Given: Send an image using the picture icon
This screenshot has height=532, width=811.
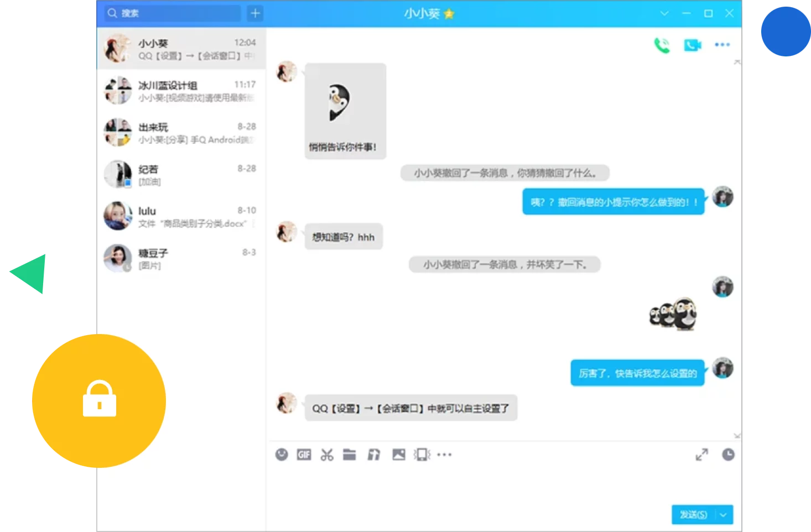Looking at the screenshot, I should (398, 454).
